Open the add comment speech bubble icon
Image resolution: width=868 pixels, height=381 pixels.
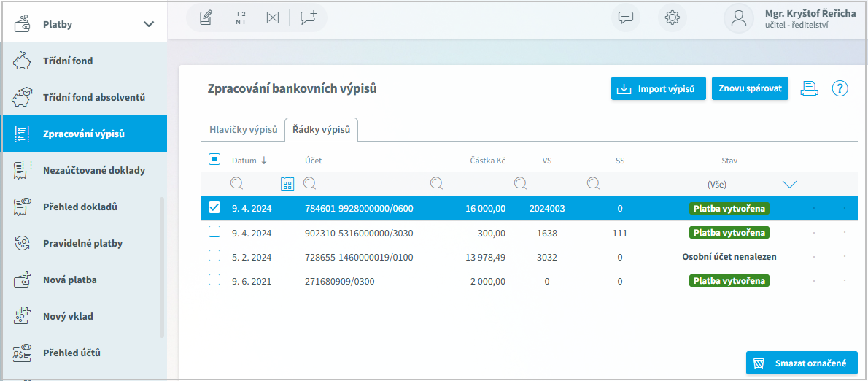click(x=309, y=18)
